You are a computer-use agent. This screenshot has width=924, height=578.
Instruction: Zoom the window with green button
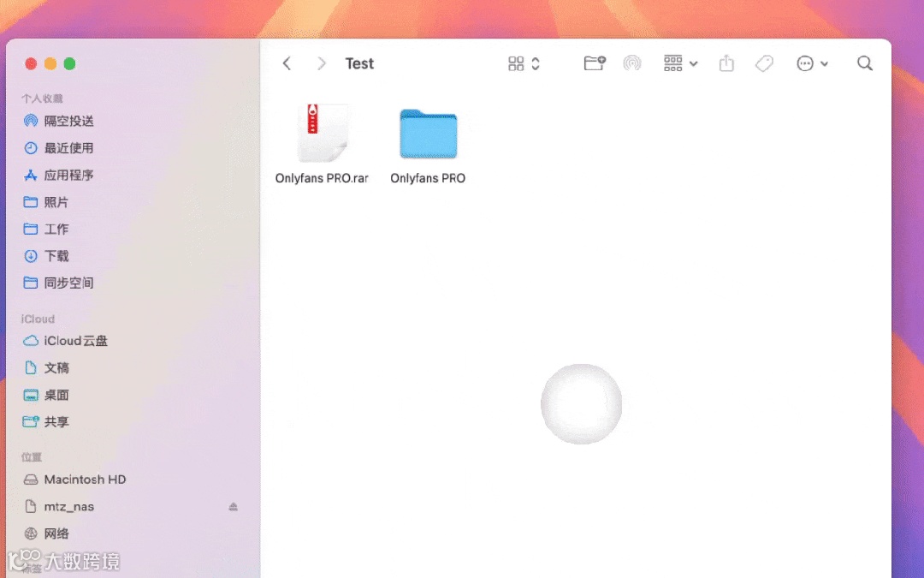point(69,63)
